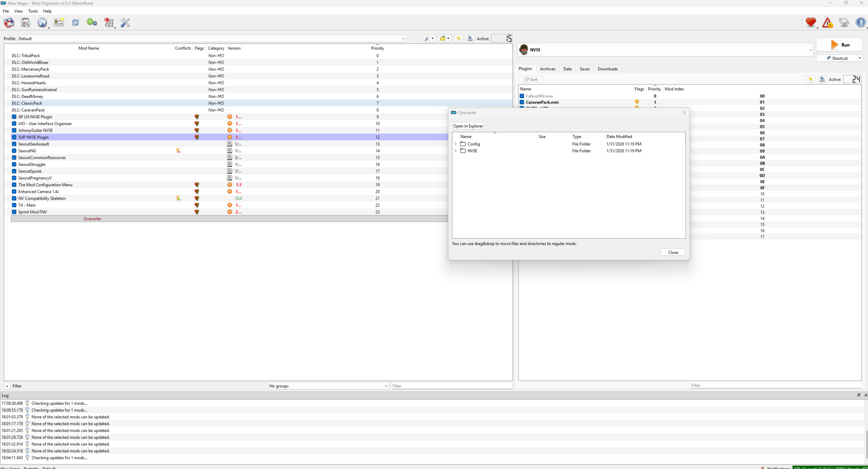Screen dimensions: 868x469
Task: Toggle the Sprint Mod FNV checkbox
Action: point(14,212)
